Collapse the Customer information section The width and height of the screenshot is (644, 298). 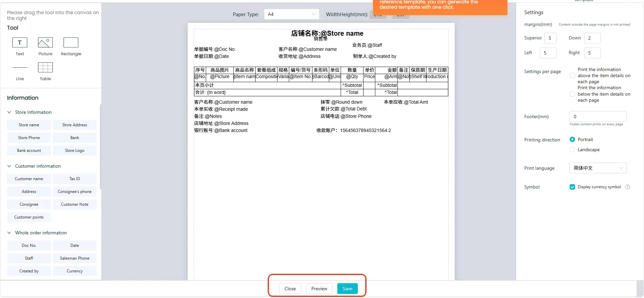point(9,166)
